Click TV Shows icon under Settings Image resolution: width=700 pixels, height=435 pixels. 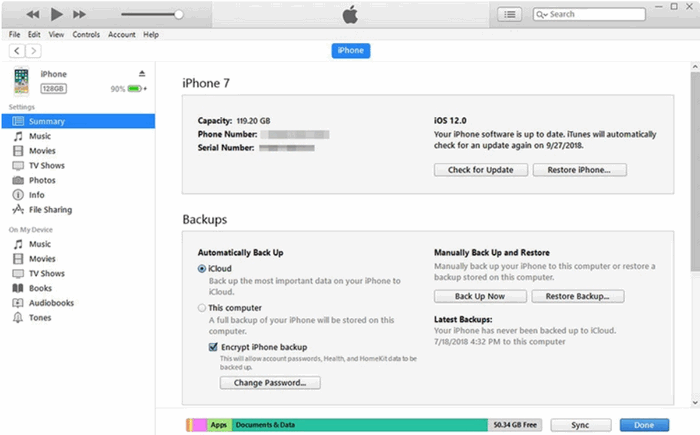pos(18,165)
